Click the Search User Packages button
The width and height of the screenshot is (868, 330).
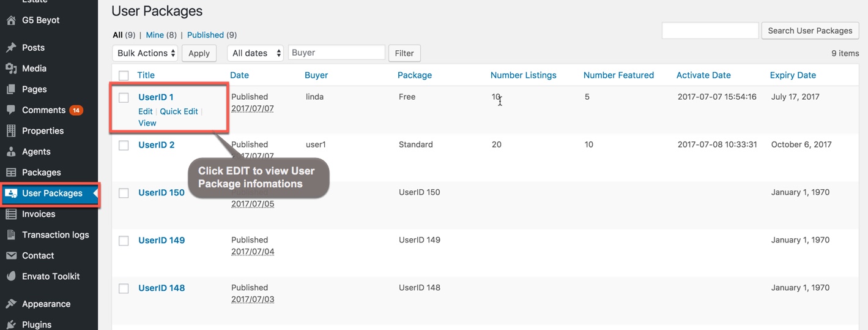point(810,31)
